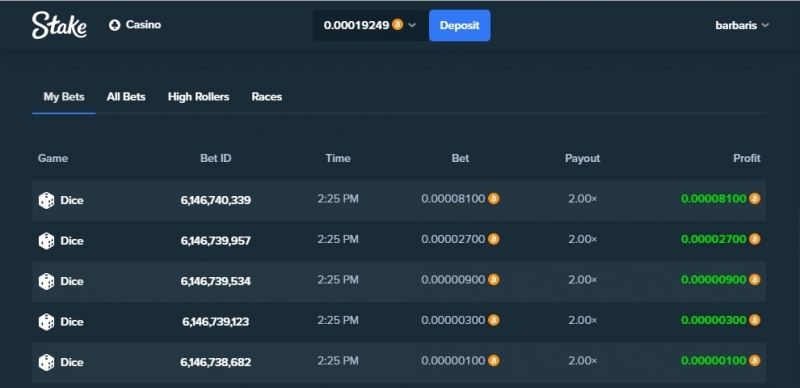
Task: Open the Dice game link for bet 6,146,738,682
Action: (x=72, y=362)
